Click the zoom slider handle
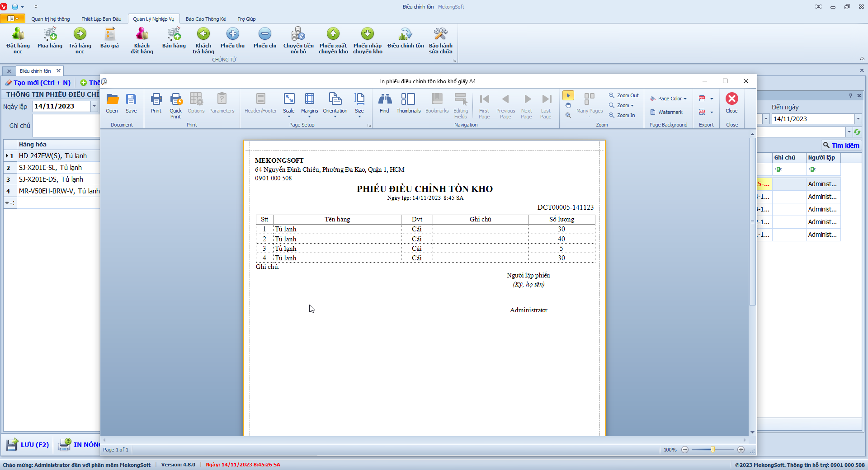The height and width of the screenshot is (470, 868). 712,450
